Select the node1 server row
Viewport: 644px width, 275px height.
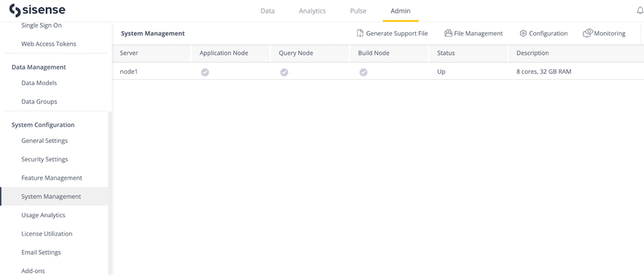[x=129, y=71]
